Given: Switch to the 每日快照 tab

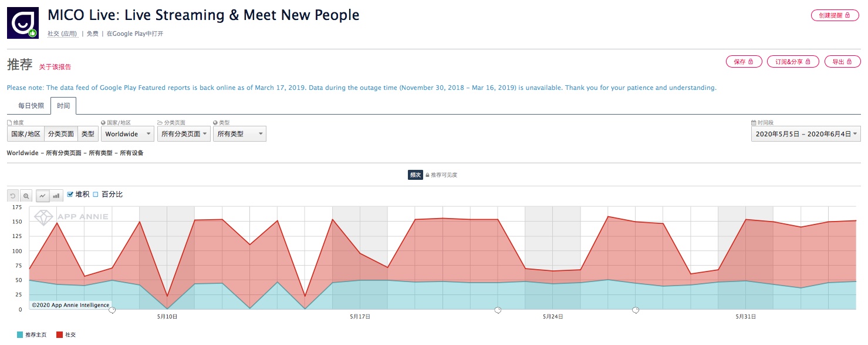Looking at the screenshot, I should coord(31,106).
